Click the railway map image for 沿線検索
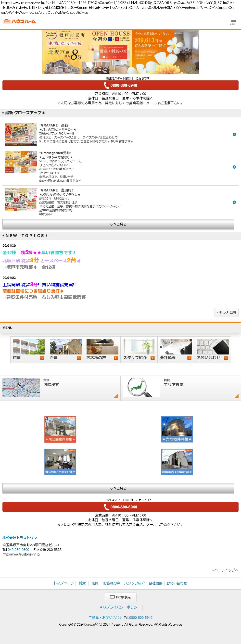 click(x=21, y=388)
